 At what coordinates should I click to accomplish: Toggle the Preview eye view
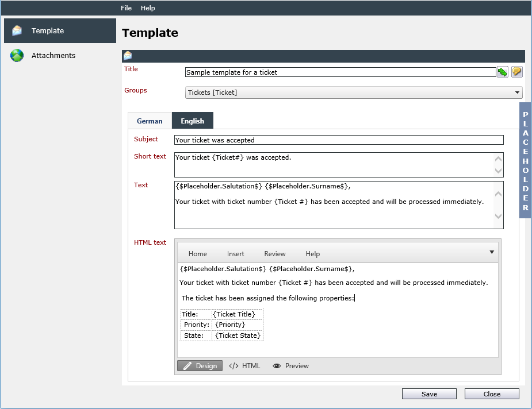click(291, 366)
